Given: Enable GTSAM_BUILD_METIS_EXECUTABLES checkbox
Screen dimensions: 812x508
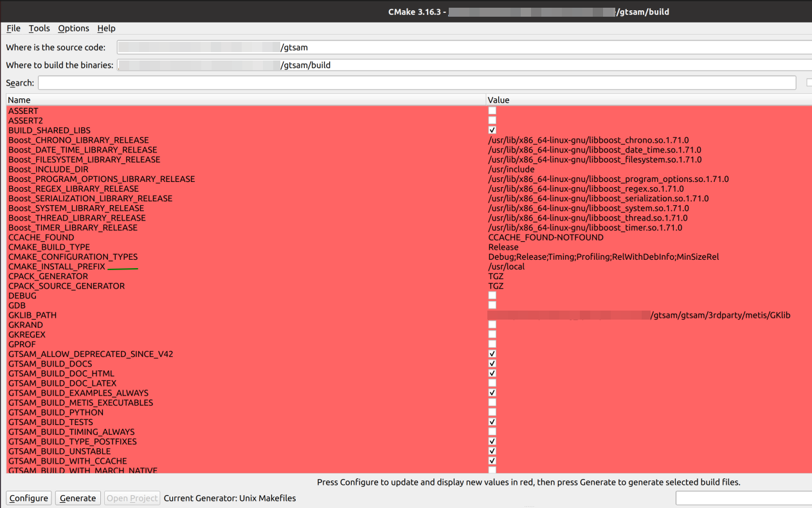Looking at the screenshot, I should [x=492, y=403].
